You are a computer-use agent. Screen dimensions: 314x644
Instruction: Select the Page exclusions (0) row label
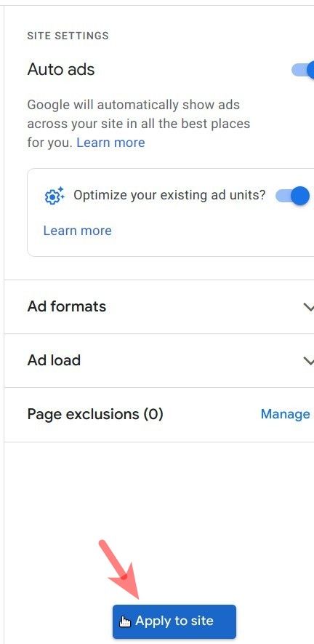pyautogui.click(x=95, y=414)
